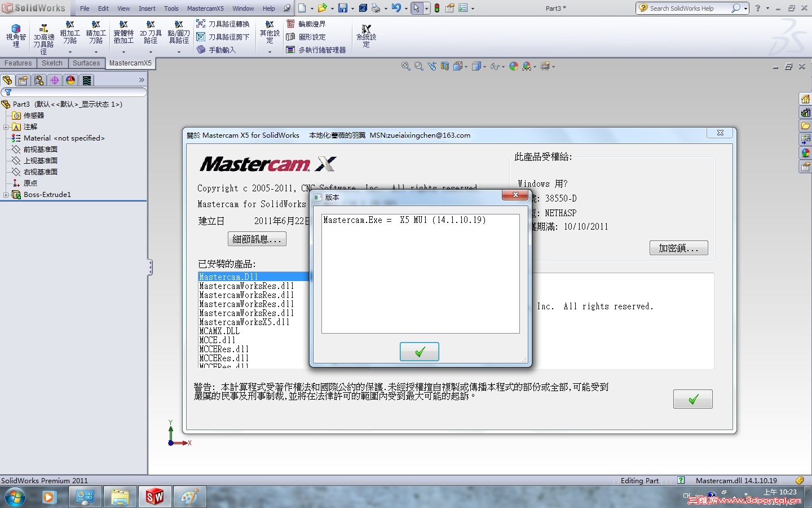Confirm the 版本 version dialog with the checkmark
Screen dimensions: 812x508
click(420, 352)
